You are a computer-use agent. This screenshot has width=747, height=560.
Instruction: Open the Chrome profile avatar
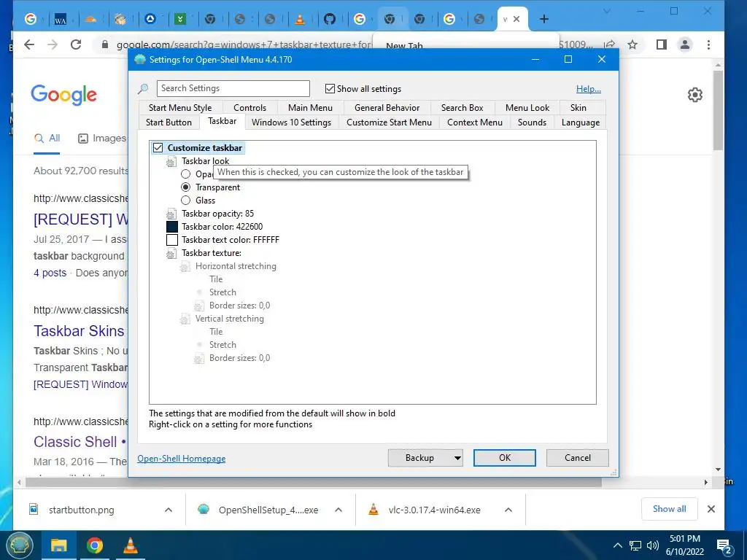click(685, 44)
